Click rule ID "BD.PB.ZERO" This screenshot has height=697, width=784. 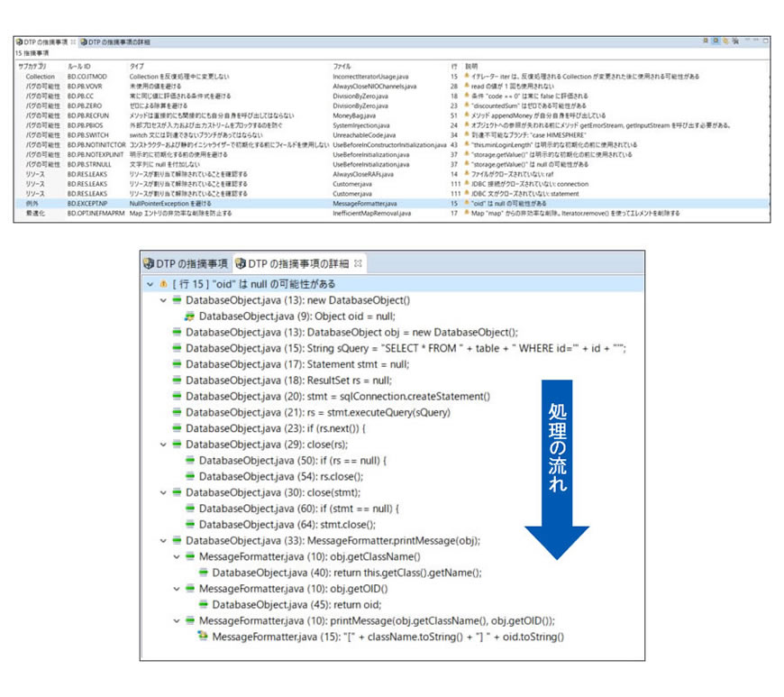[x=85, y=105]
